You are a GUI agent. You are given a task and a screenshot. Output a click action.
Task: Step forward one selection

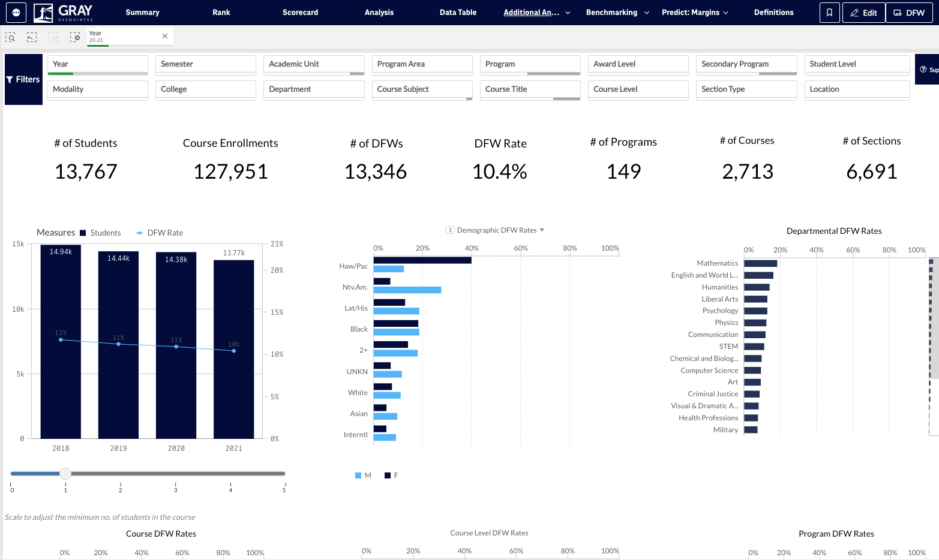coord(53,37)
